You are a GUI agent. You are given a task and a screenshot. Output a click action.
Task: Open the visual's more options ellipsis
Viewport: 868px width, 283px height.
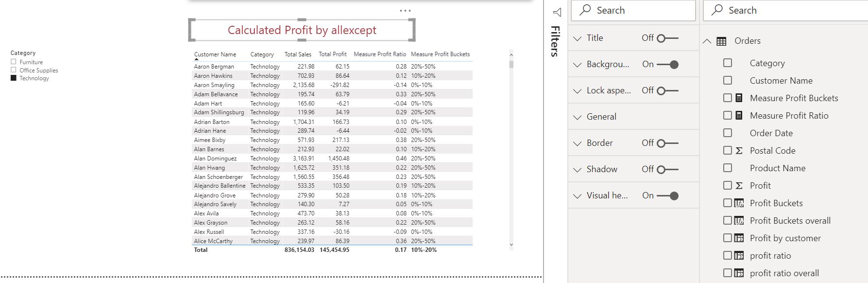coord(405,10)
